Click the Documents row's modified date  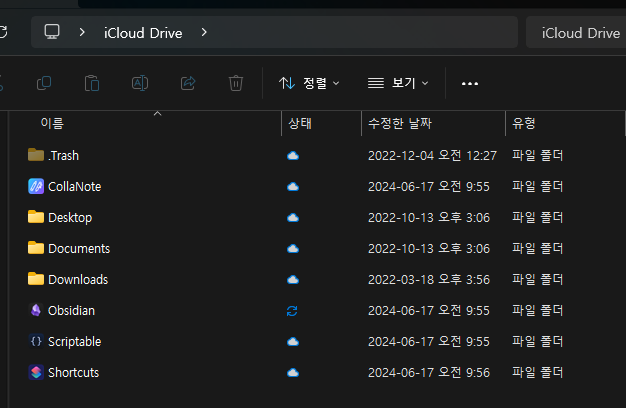(429, 249)
